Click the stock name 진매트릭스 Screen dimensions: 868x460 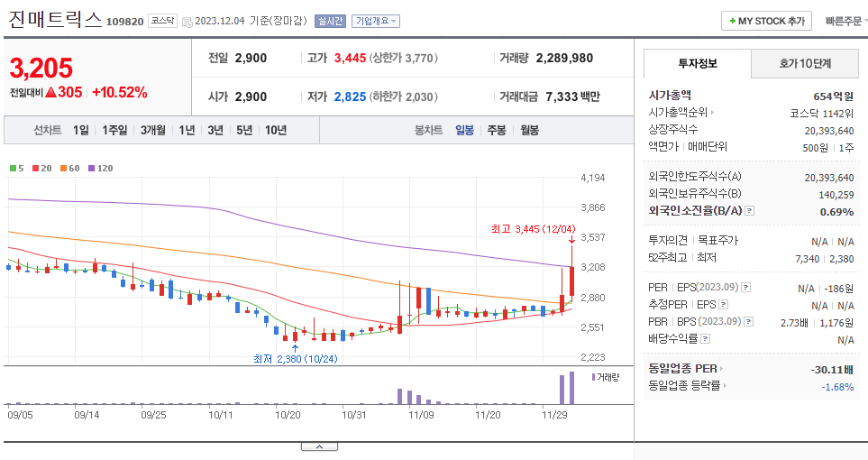[x=55, y=20]
